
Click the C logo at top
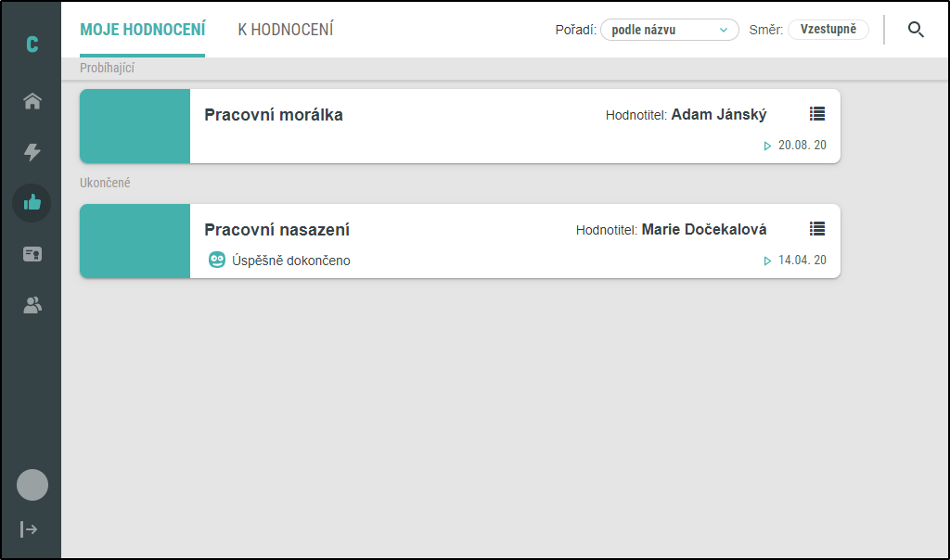click(x=32, y=45)
